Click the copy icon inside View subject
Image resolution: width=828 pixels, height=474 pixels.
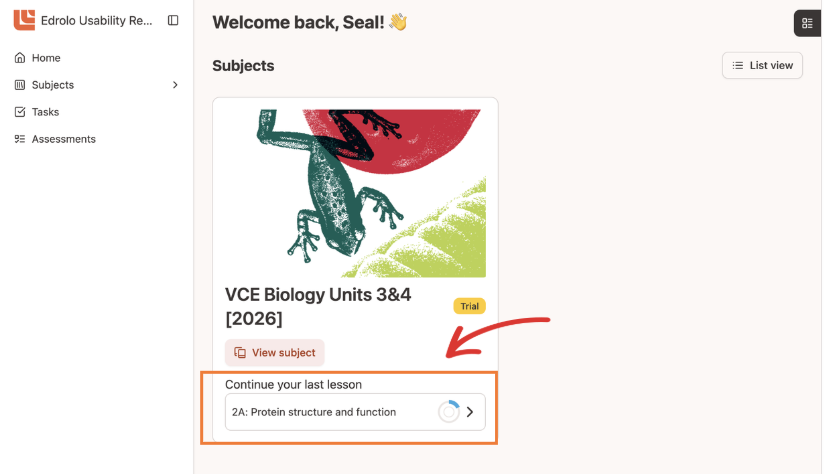pos(240,353)
